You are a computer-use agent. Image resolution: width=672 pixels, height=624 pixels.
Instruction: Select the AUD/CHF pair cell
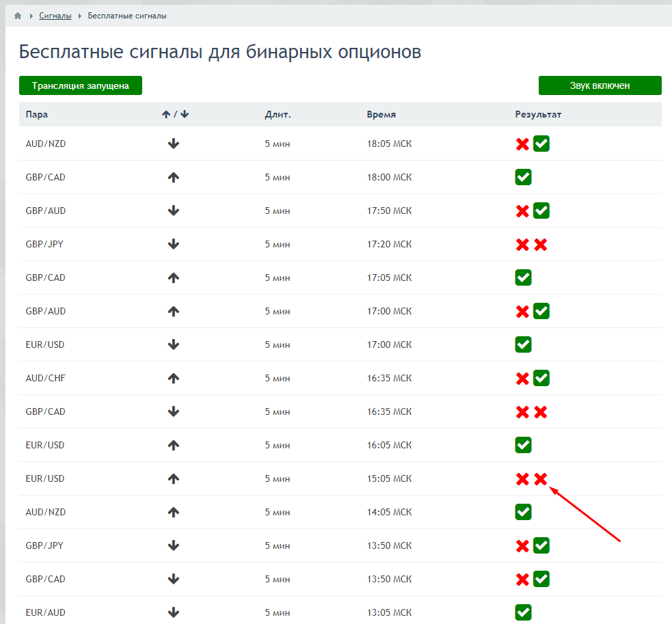coord(45,378)
